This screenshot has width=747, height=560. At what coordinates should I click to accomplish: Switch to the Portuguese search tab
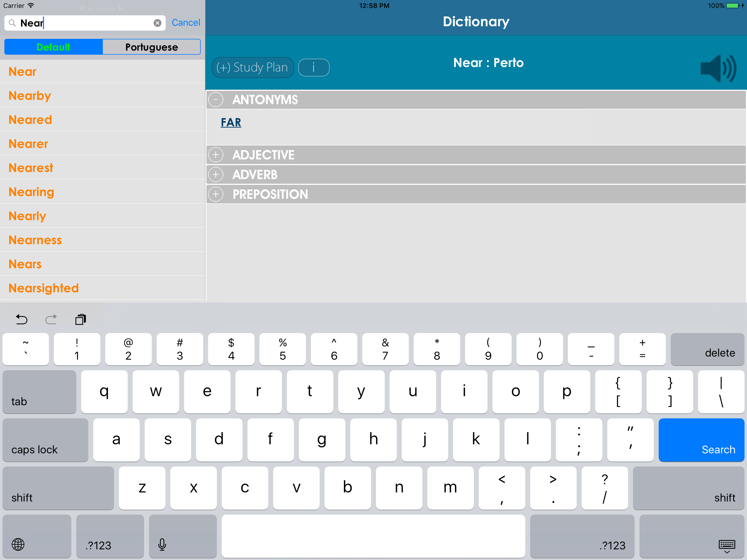pos(151,47)
